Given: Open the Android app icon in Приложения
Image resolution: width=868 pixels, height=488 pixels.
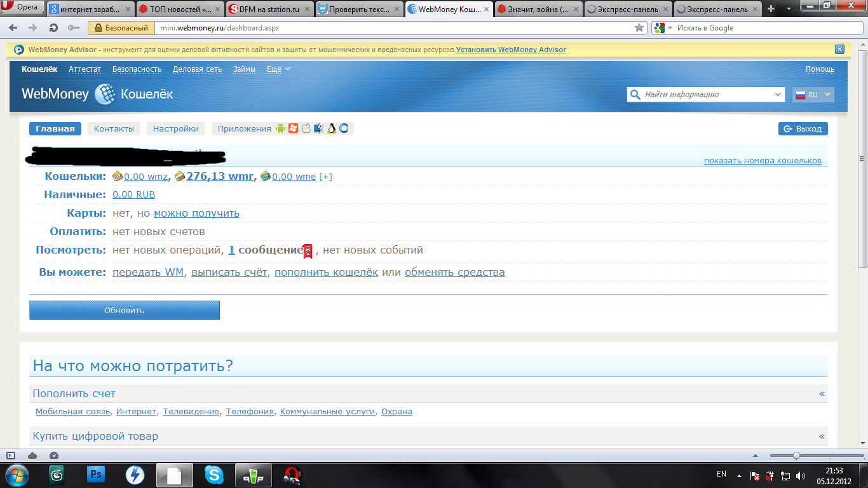Looking at the screenshot, I should [x=281, y=128].
